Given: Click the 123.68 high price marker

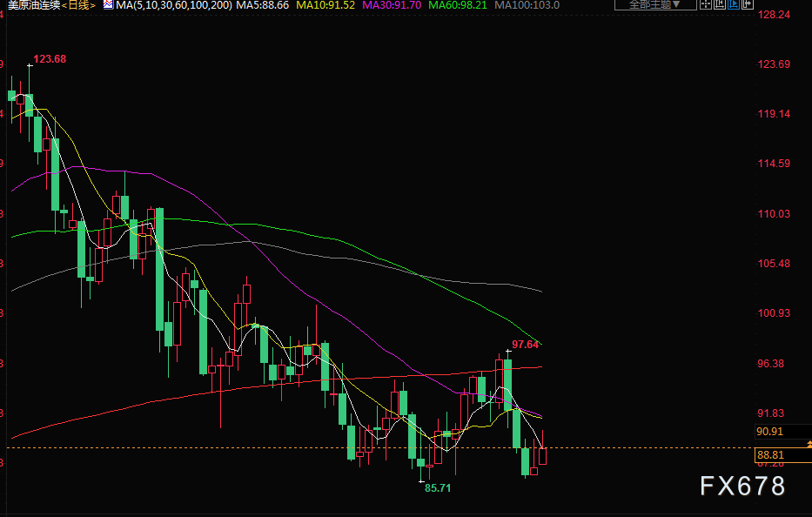Looking at the screenshot, I should pos(50,59).
